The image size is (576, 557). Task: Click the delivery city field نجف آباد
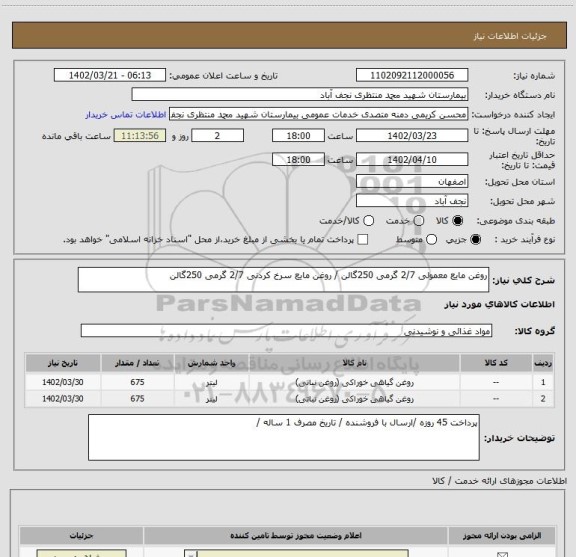(x=412, y=201)
